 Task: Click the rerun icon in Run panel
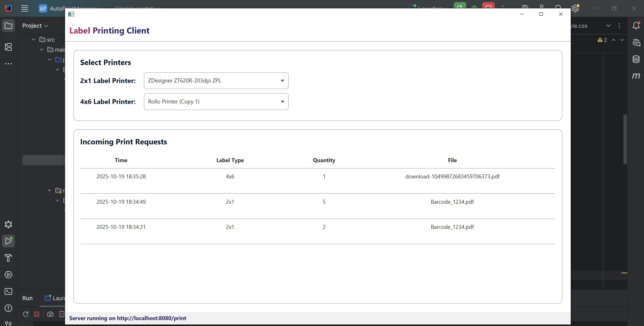click(x=26, y=314)
